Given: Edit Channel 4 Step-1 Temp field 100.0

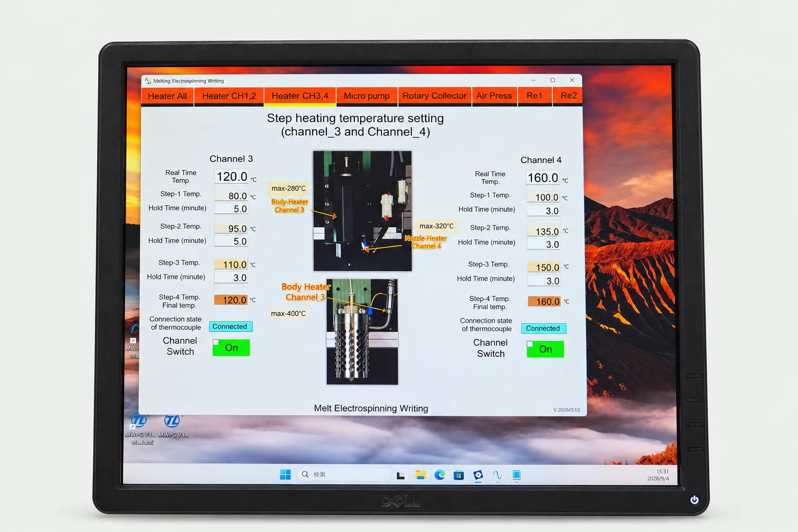Looking at the screenshot, I should click(x=543, y=197).
